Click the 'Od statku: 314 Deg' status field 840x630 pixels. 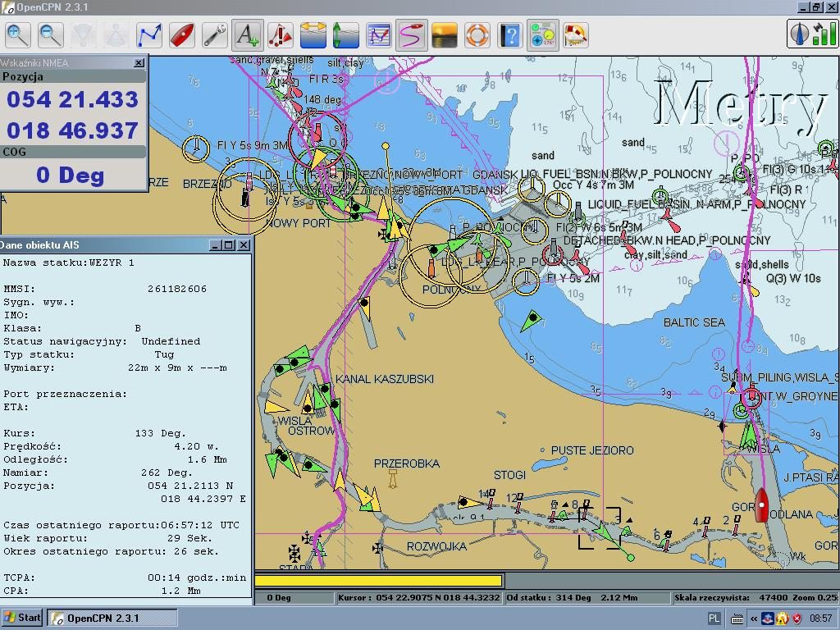point(587,597)
